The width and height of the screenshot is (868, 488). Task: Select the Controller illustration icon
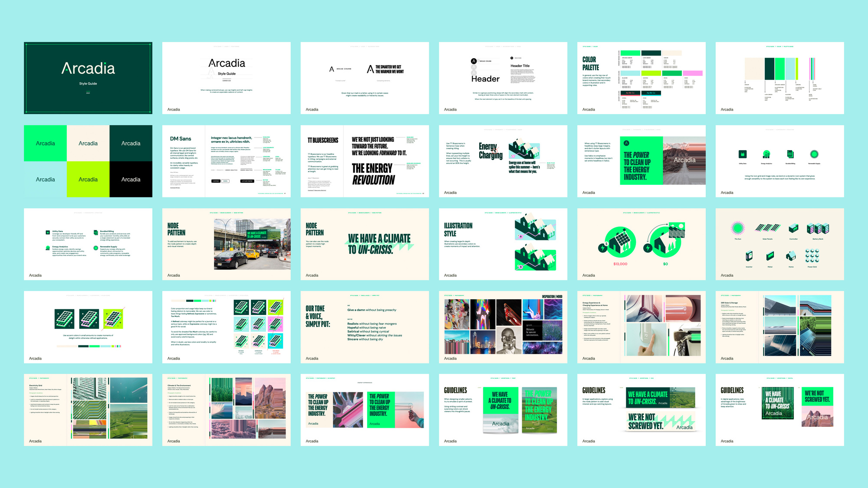click(793, 228)
